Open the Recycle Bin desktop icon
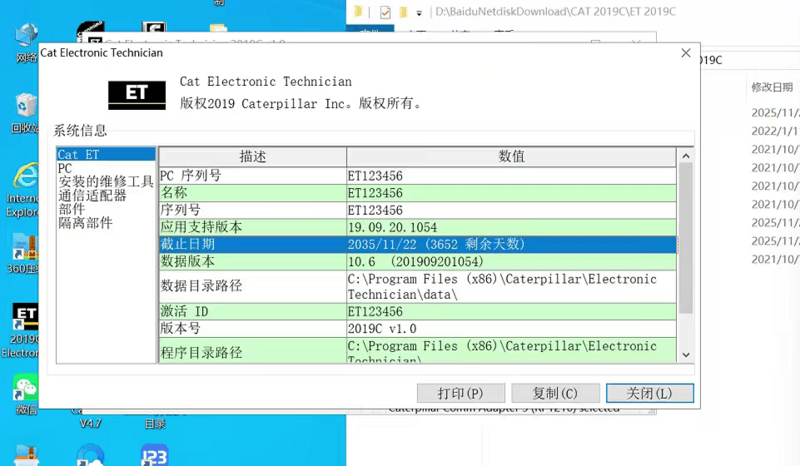800x466 pixels. coord(22,108)
